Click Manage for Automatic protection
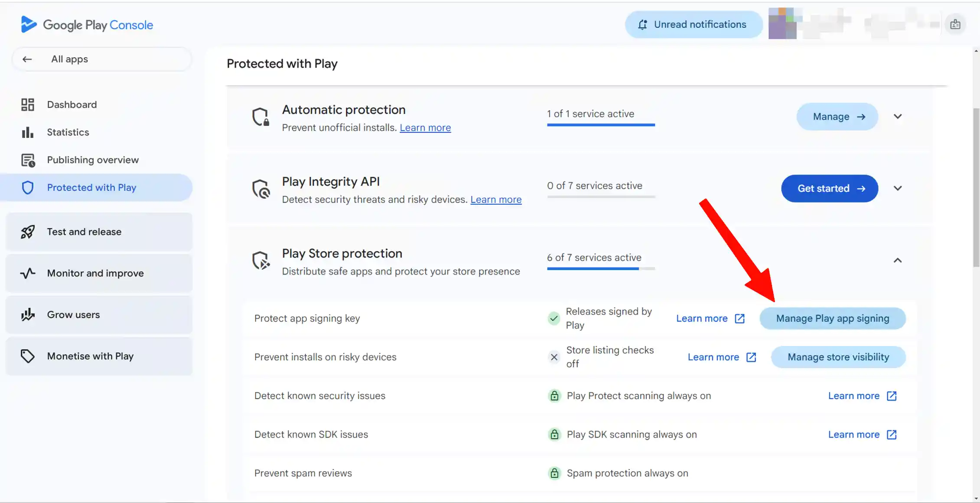The width and height of the screenshot is (980, 503). coord(837,117)
